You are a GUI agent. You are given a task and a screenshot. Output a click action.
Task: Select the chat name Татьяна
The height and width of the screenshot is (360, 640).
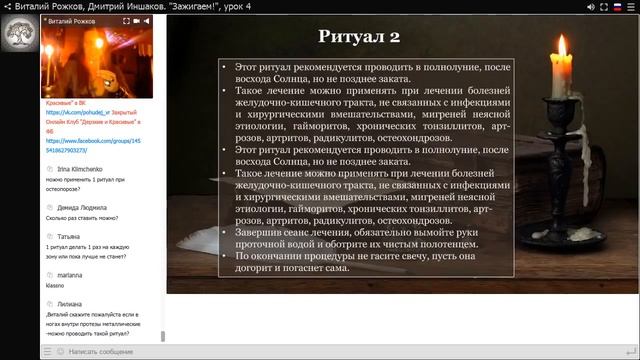pos(69,236)
